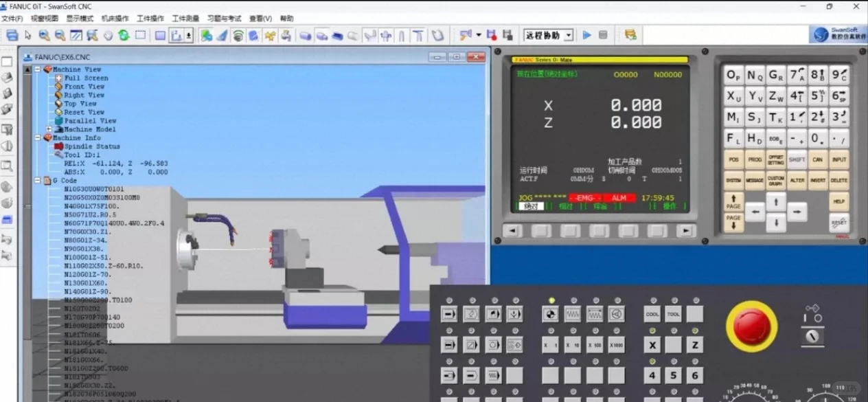Open the 工件测量 menu
This screenshot has width=868, height=402.
point(185,19)
